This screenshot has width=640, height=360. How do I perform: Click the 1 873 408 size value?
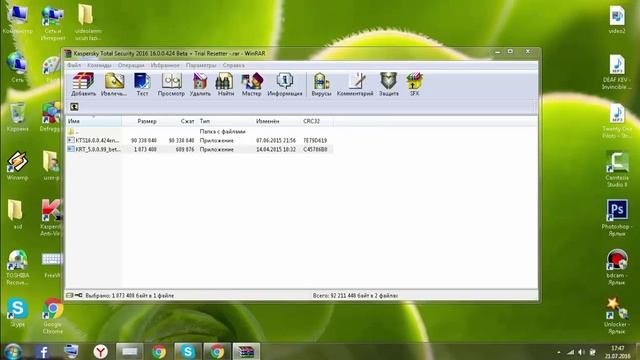pos(145,149)
